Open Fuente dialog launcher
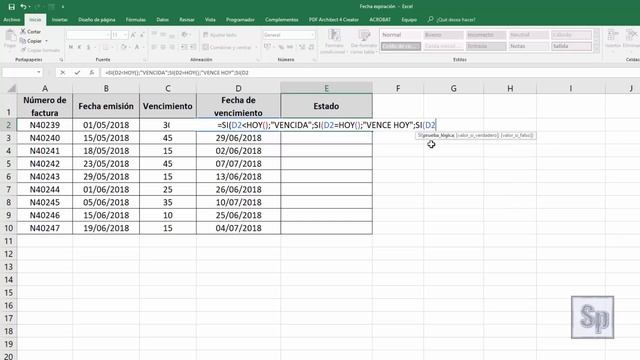The width and height of the screenshot is (640, 360). click(x=144, y=60)
